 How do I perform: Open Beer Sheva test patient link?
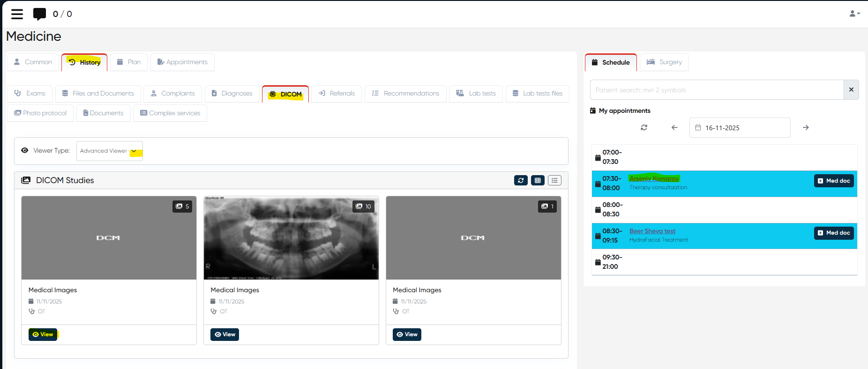652,231
